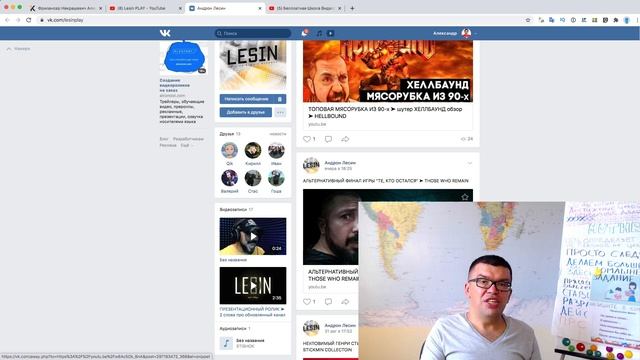Viewport: 640px width, 360px height.
Task: Open the Chrome extensions puzzle icon
Action: click(x=616, y=20)
